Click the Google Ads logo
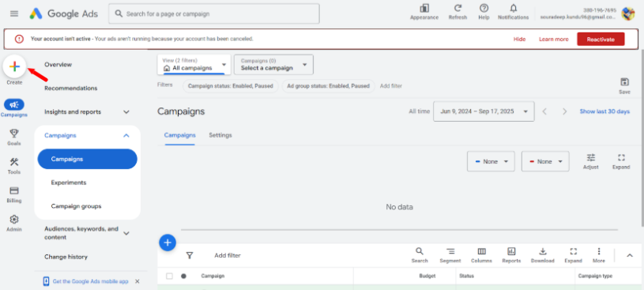 pyautogui.click(x=64, y=13)
